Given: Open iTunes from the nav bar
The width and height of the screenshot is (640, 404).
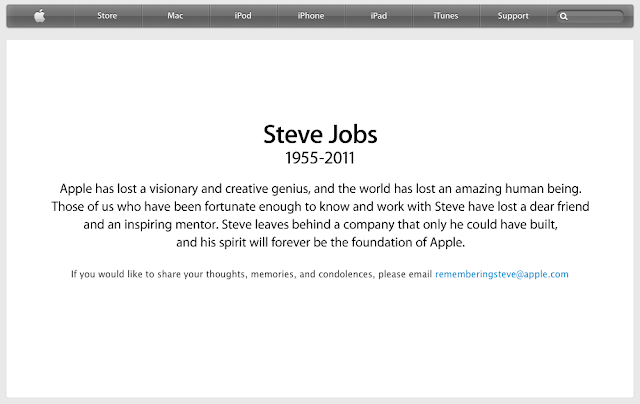Looking at the screenshot, I should [446, 16].
